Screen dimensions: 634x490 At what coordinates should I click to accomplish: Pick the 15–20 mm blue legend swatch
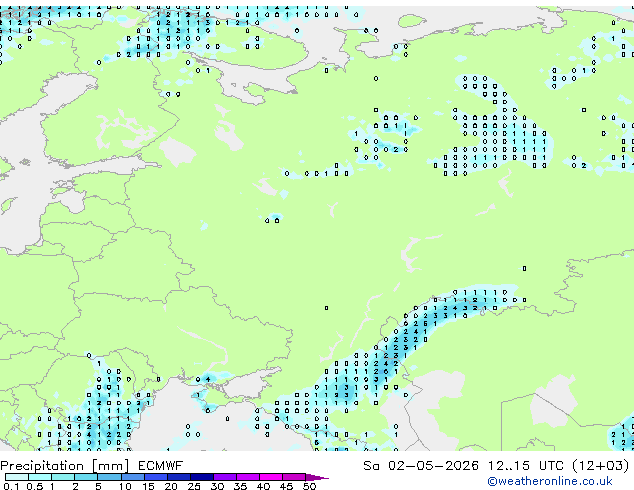click(156, 477)
